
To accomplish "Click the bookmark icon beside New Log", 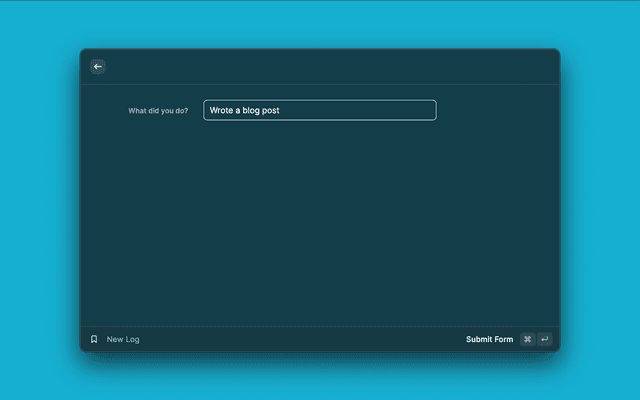I will [94, 339].
